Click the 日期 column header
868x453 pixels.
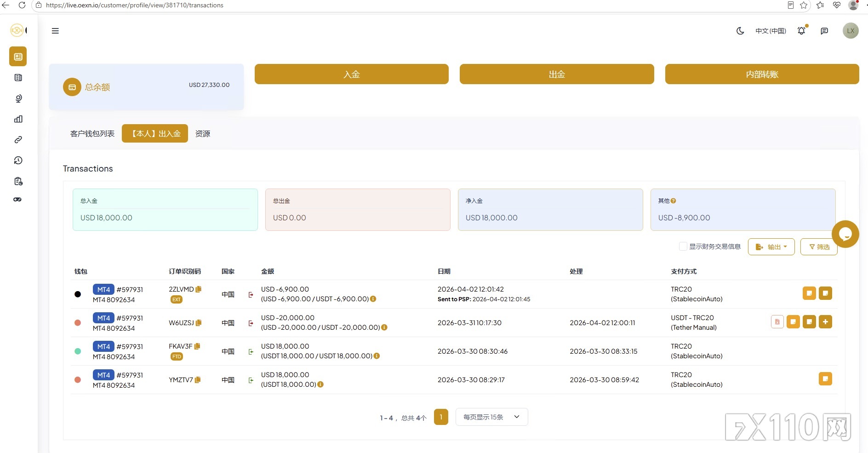pyautogui.click(x=444, y=271)
